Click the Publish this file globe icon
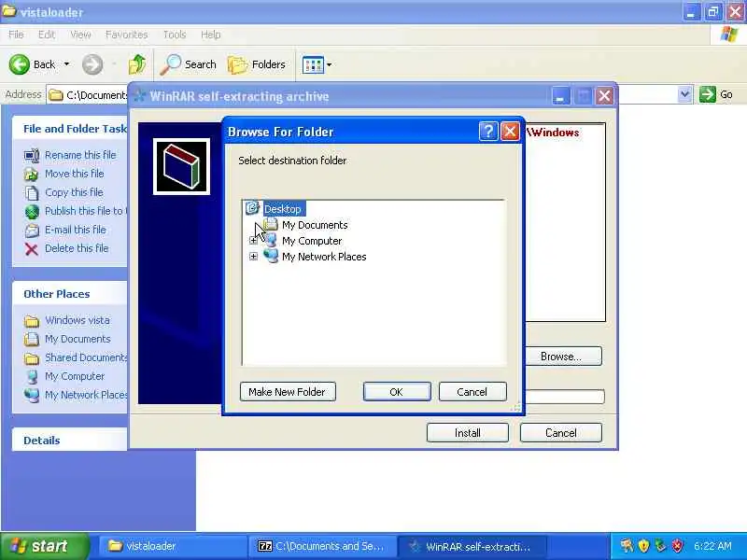The image size is (747, 560). tap(32, 212)
